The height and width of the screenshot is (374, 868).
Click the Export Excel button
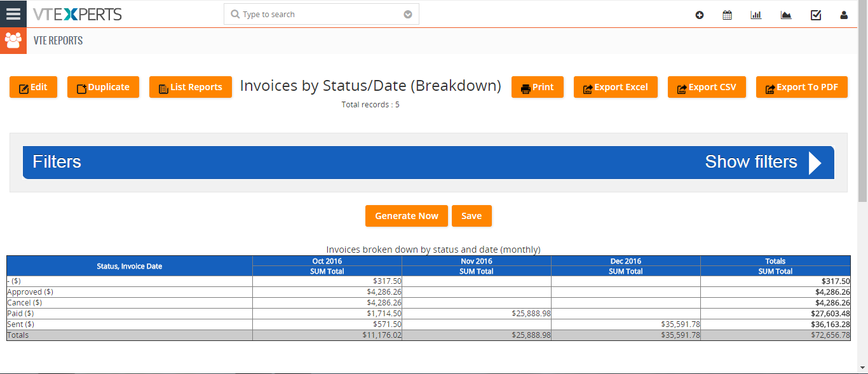tap(616, 87)
